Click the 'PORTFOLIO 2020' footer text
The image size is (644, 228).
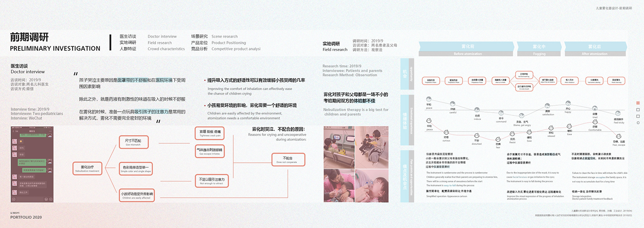click(x=26, y=217)
